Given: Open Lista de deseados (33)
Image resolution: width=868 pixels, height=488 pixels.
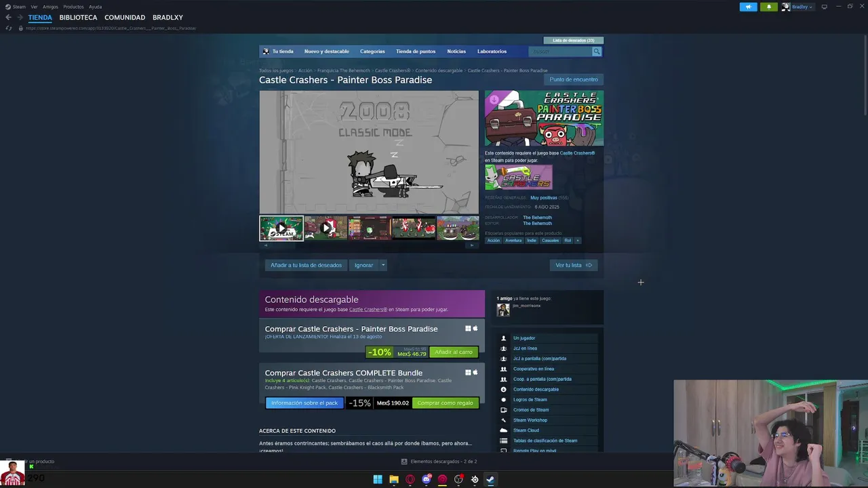Looking at the screenshot, I should point(573,41).
